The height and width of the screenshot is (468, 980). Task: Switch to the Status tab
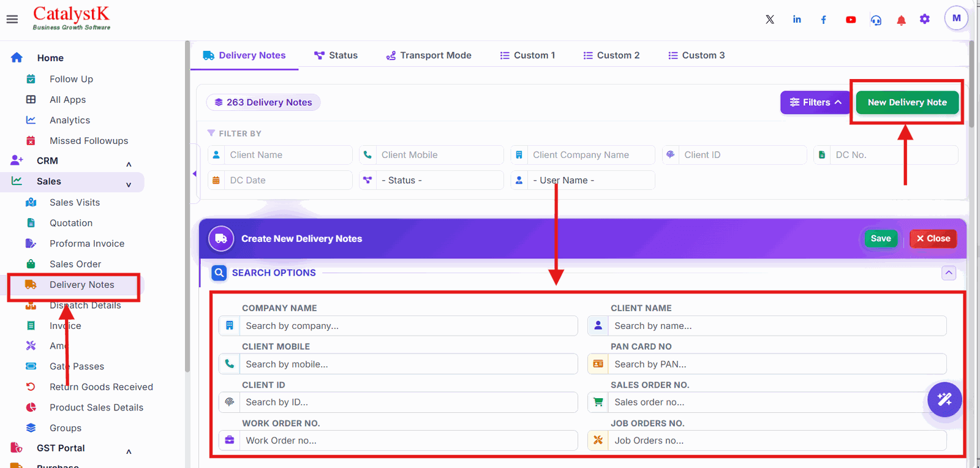(x=336, y=55)
